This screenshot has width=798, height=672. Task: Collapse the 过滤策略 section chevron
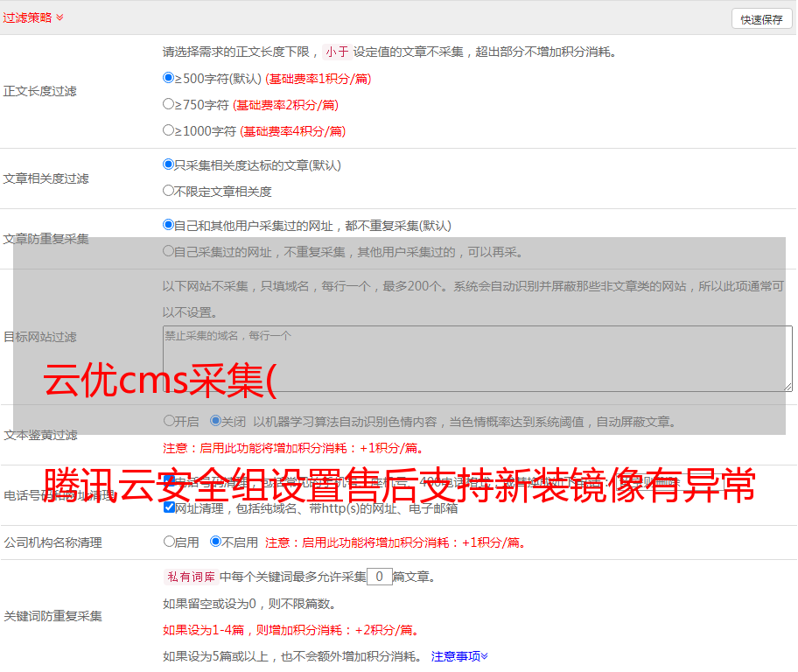point(60,17)
